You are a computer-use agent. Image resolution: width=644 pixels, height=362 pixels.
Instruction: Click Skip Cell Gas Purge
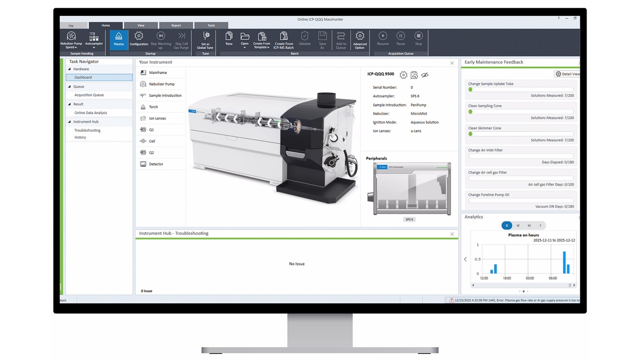click(x=181, y=40)
